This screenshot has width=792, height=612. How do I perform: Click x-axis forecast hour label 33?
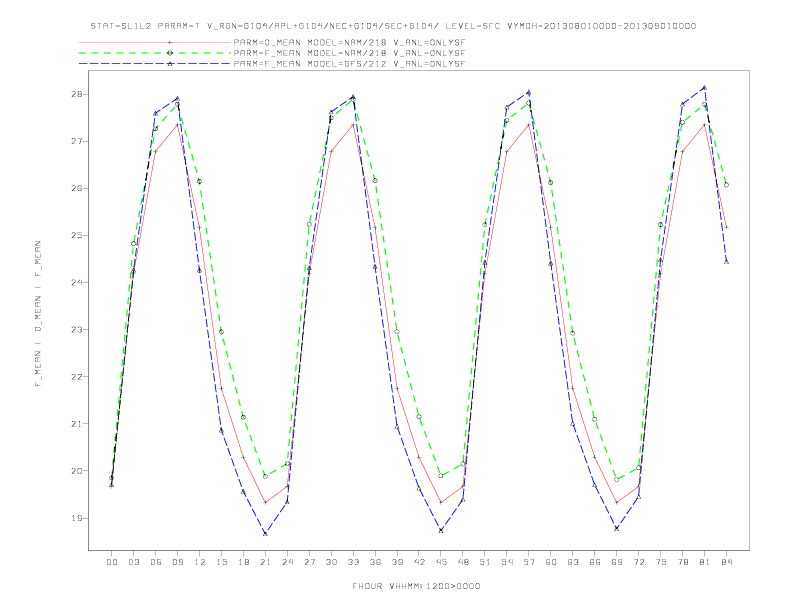[353, 562]
